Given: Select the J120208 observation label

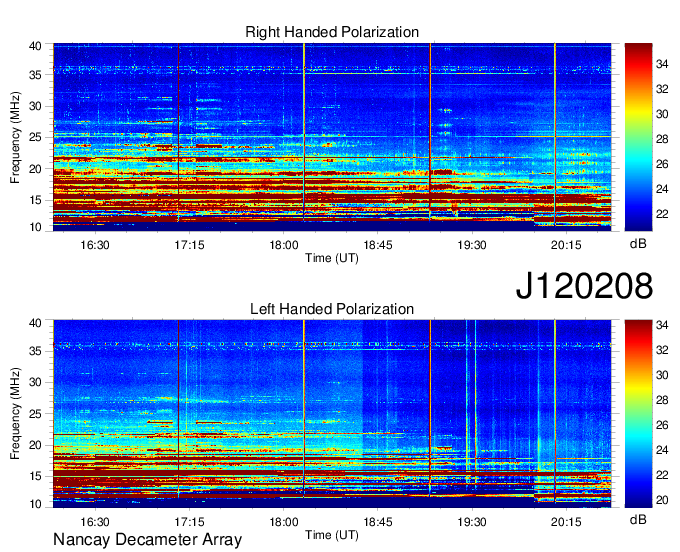Looking at the screenshot, I should [584, 286].
